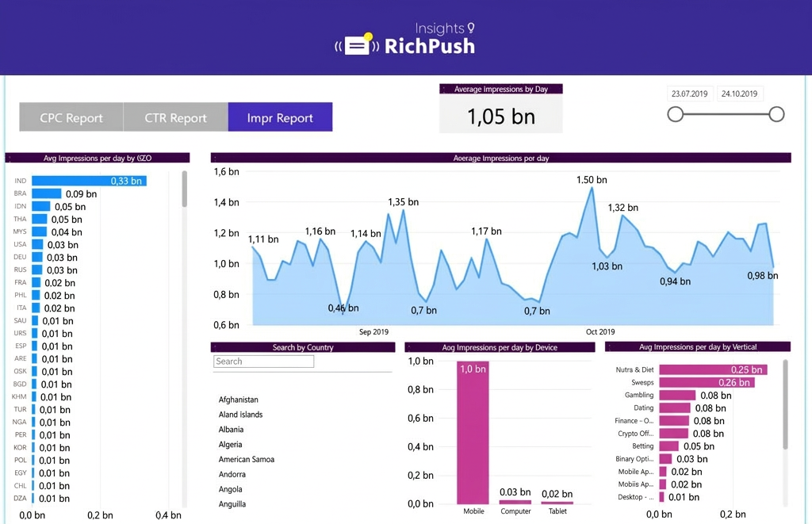Click the RUS country label
This screenshot has width=812, height=524.
pyautogui.click(x=20, y=270)
